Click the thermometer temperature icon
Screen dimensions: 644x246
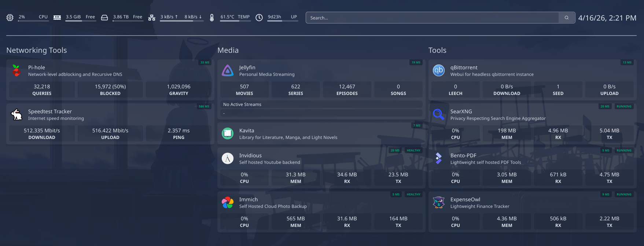pos(212,18)
